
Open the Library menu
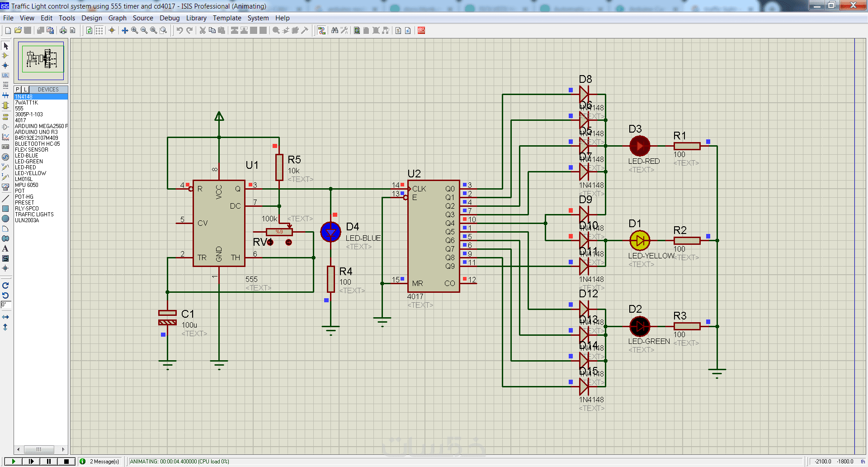tap(196, 18)
